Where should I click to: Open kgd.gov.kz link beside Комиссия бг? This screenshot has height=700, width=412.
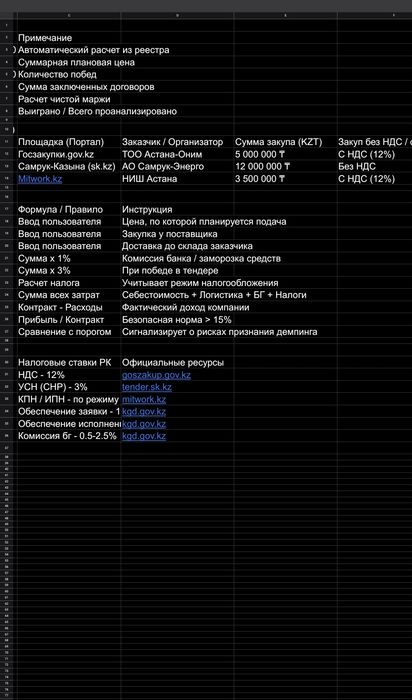pos(144,436)
